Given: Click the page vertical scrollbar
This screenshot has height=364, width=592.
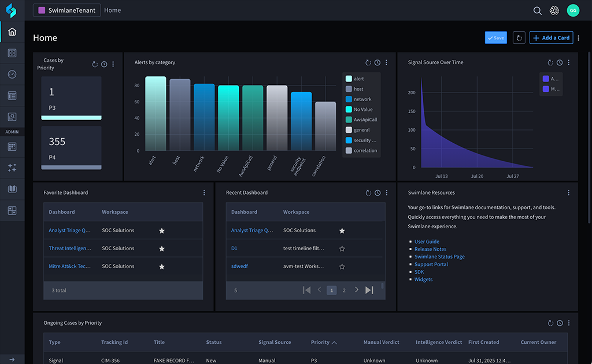Looking at the screenshot, I should [589, 138].
